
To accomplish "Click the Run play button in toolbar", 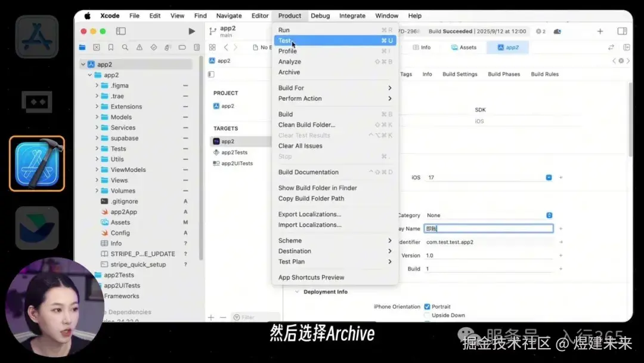I will point(192,31).
